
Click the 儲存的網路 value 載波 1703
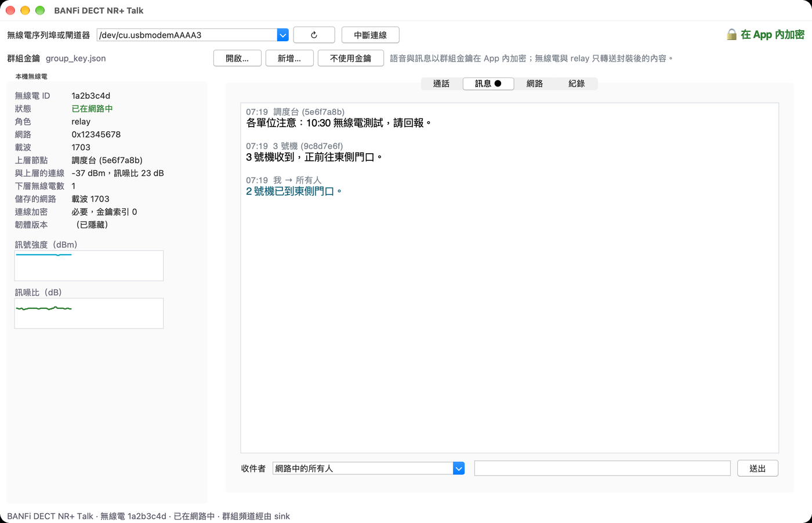[x=90, y=199]
